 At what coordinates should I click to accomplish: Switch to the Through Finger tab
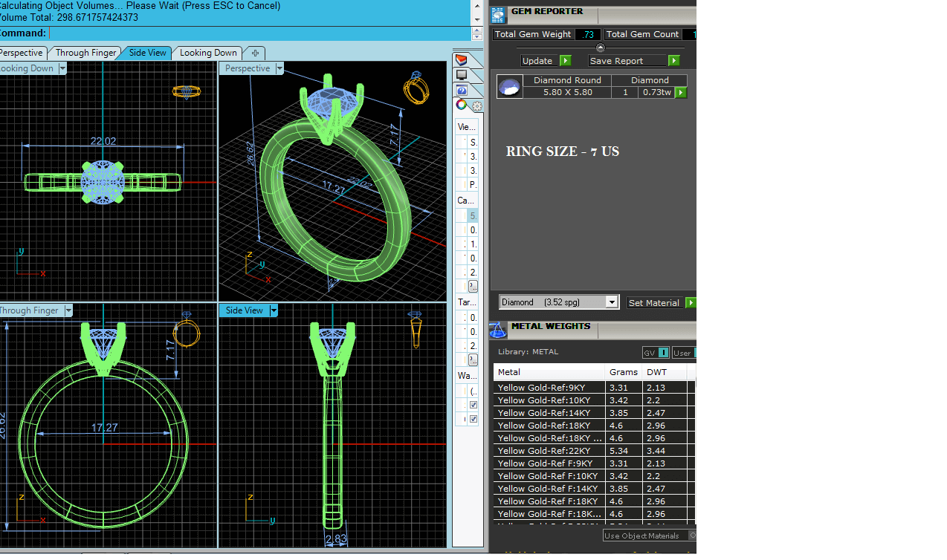[x=85, y=53]
